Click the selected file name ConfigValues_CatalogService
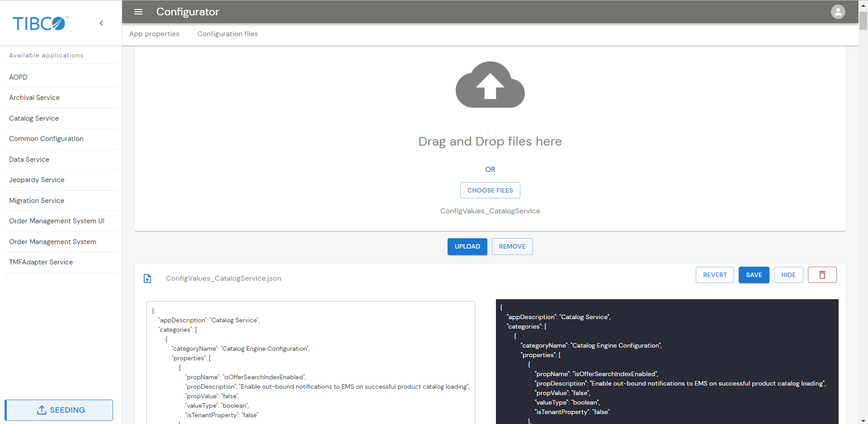 490,211
